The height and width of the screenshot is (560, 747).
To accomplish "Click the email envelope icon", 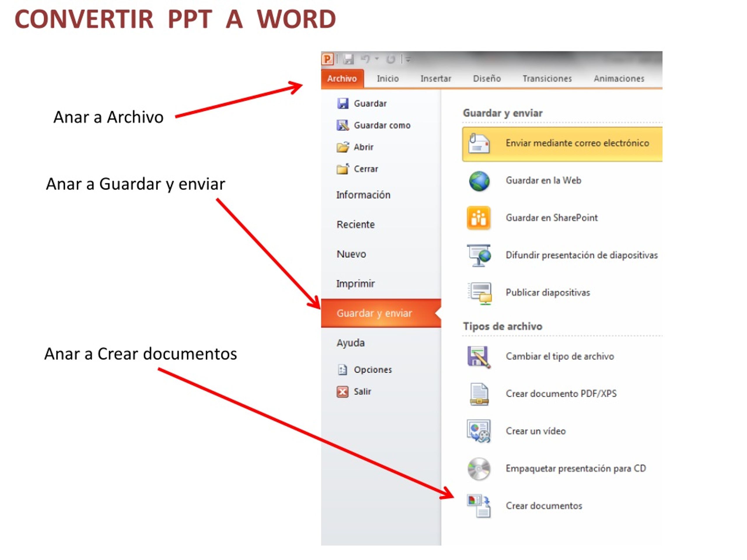I will (479, 143).
